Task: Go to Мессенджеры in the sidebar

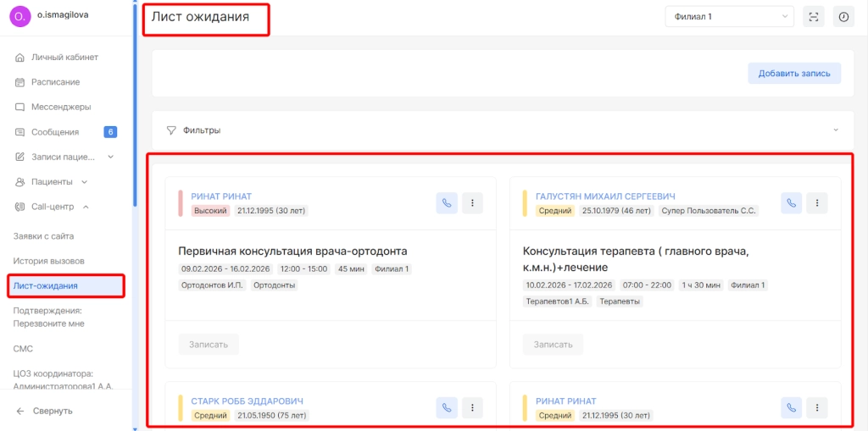Action: [60, 107]
